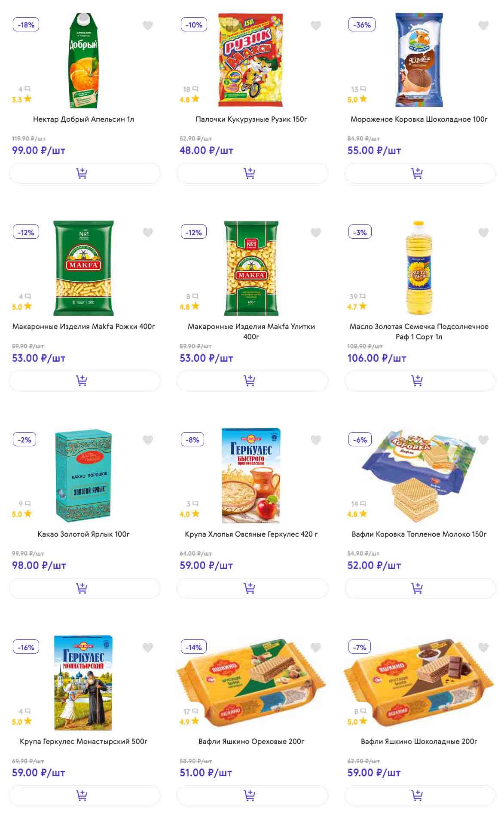Favorite the Нектар Добрый Апельсин heart
The height and width of the screenshot is (817, 504).
click(148, 26)
